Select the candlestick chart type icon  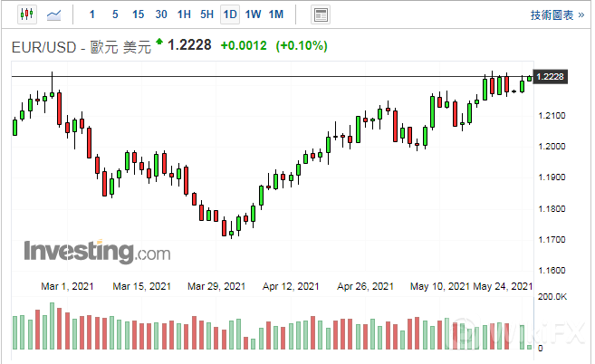click(x=25, y=14)
